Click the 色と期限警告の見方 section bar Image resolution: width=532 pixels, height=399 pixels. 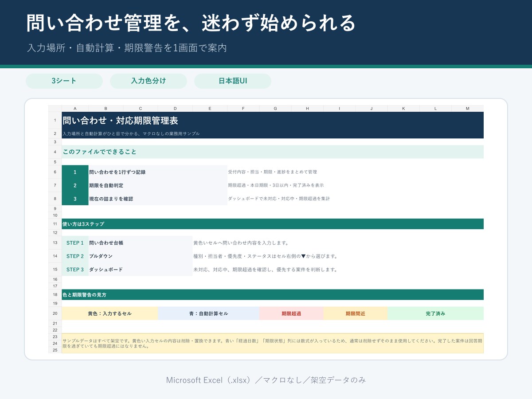(x=273, y=295)
